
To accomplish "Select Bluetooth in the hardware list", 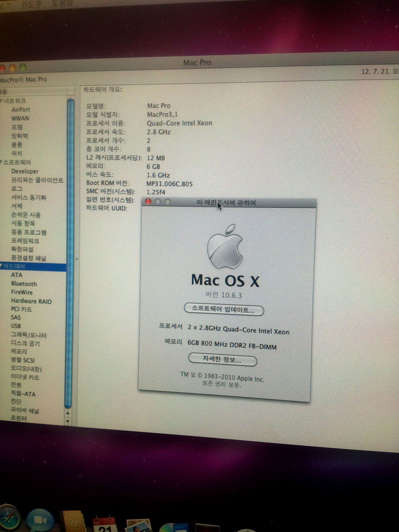I will click(x=24, y=284).
